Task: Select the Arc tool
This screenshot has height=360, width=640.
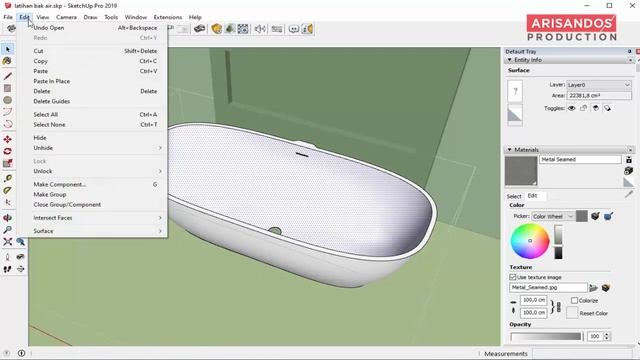Action: [x=7, y=112]
